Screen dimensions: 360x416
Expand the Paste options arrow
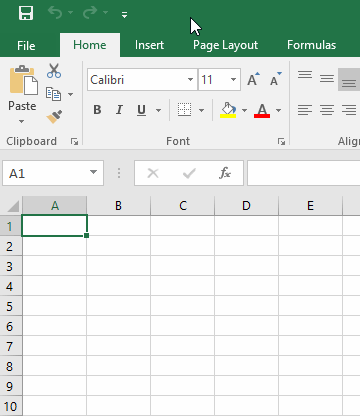(x=21, y=121)
